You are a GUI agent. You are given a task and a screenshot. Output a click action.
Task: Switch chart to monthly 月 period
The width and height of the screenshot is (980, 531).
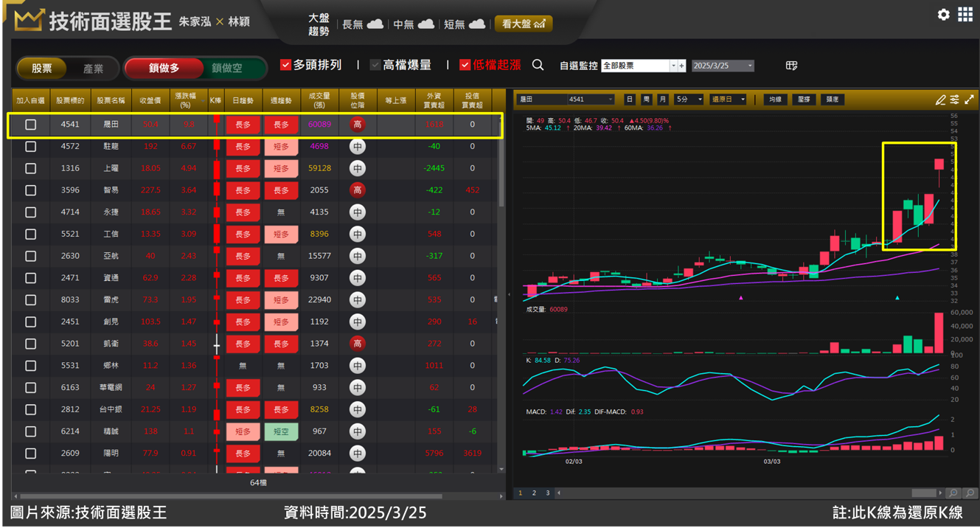coord(662,100)
